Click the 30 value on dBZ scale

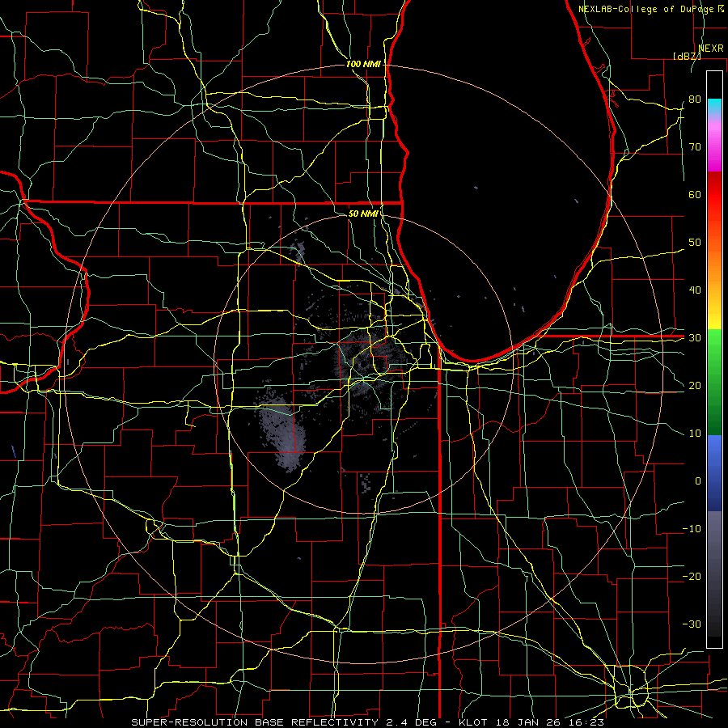pos(695,338)
